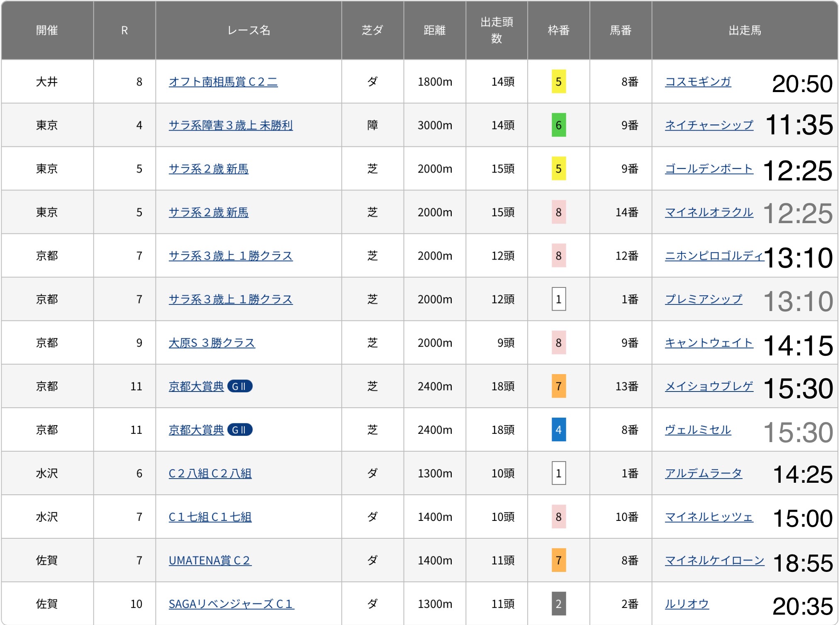The width and height of the screenshot is (840, 625).
Task: Select horse ゴールデンボート link
Action: click(709, 169)
